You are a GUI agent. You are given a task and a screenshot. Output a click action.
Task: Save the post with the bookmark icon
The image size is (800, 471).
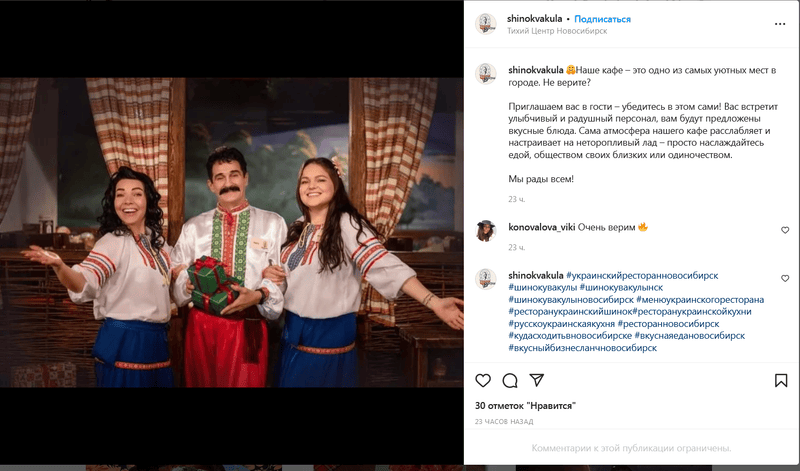(781, 380)
